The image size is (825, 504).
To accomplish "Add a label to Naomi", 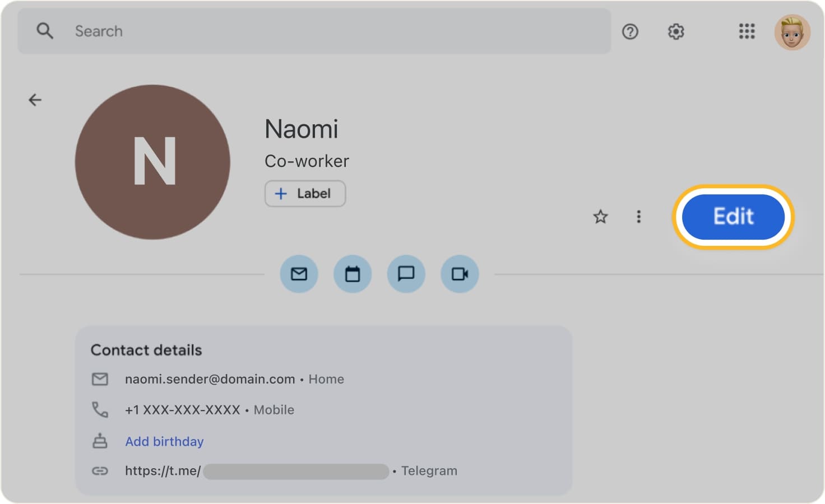I will point(305,193).
